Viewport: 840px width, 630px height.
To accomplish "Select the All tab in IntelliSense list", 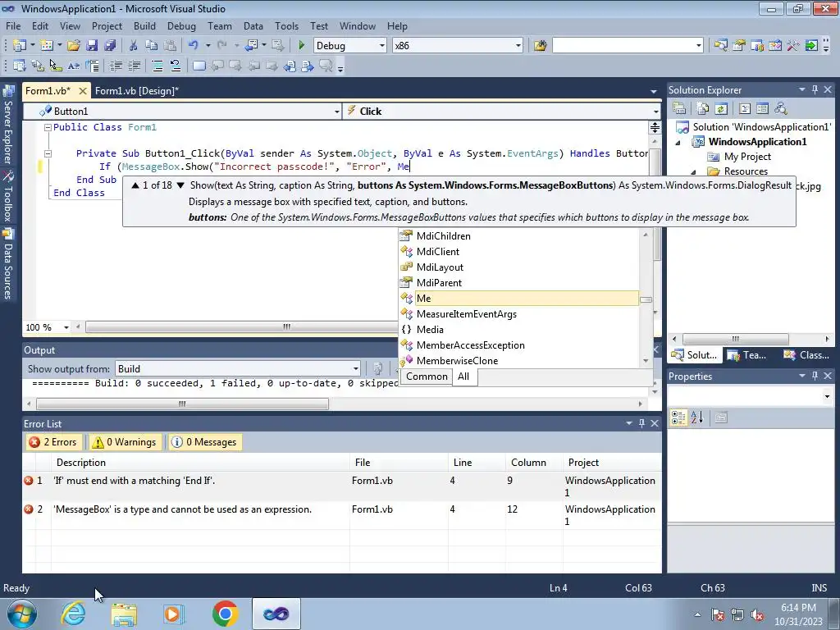I will coord(463,376).
